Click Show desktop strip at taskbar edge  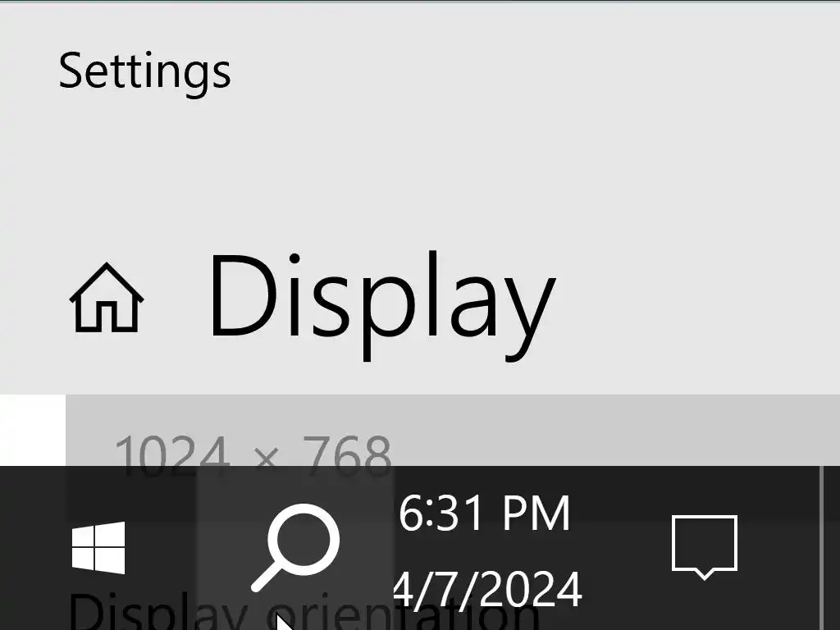point(830,547)
